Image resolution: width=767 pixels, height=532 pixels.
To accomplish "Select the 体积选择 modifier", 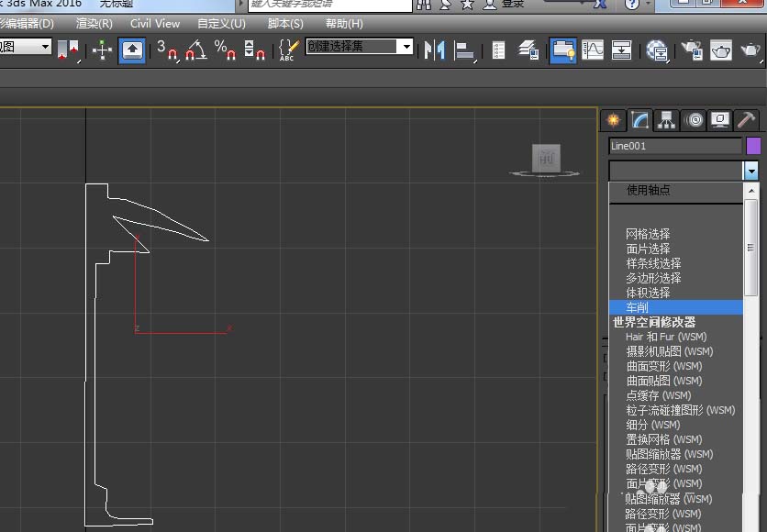I will coord(648,293).
